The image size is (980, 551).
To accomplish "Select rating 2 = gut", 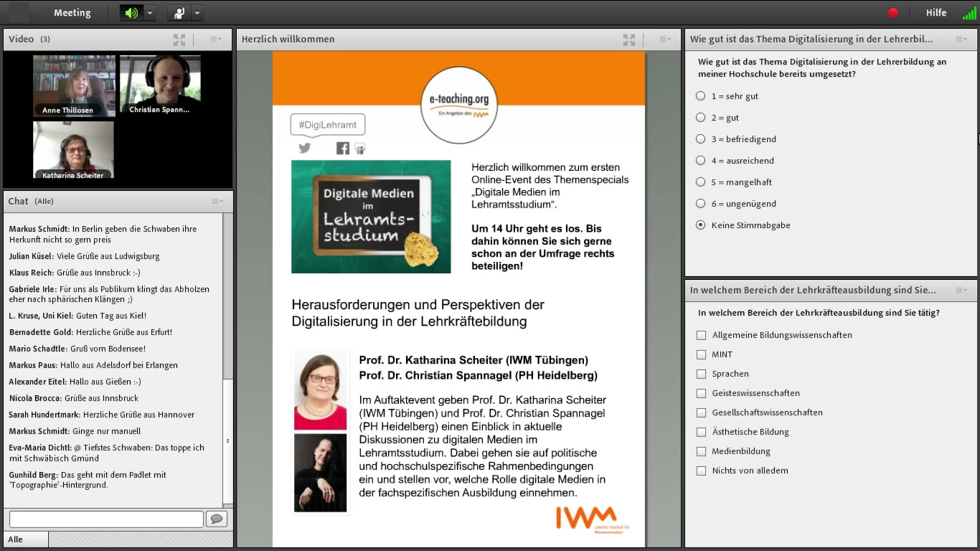I will [x=701, y=118].
